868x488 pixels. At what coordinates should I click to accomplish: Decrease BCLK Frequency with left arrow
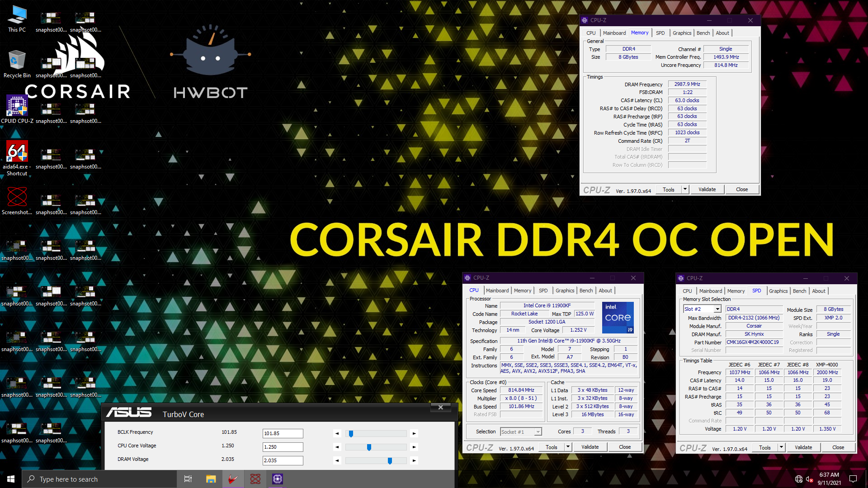pyautogui.click(x=337, y=433)
